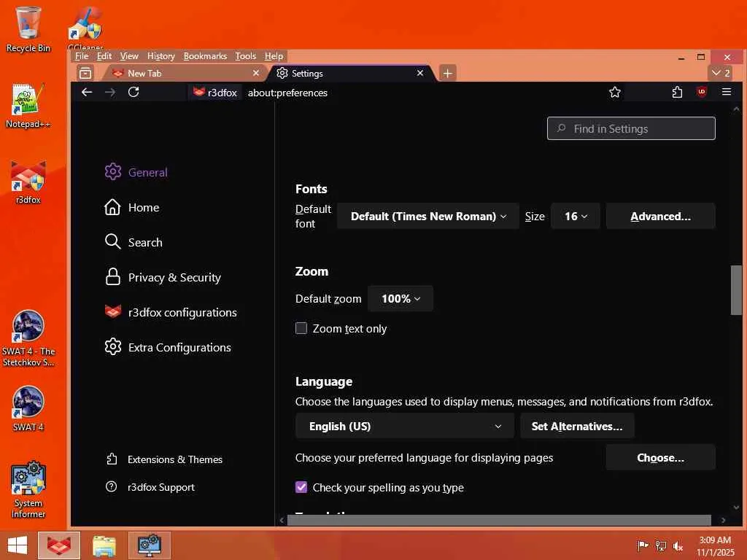Screen dimensions: 747x560
Task: Open the Edit menu
Action: pos(104,55)
